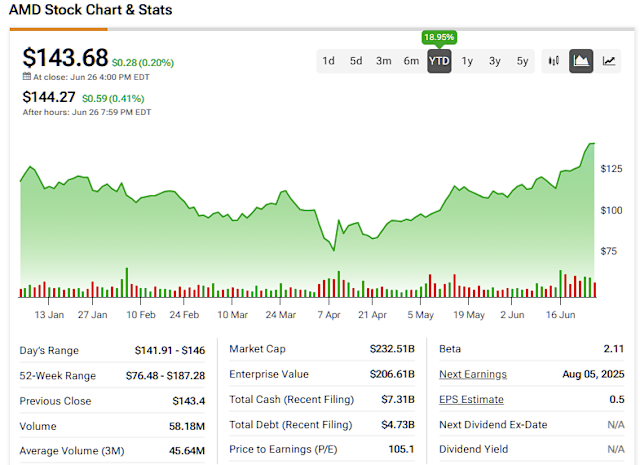Select the area chart type icon

point(581,61)
